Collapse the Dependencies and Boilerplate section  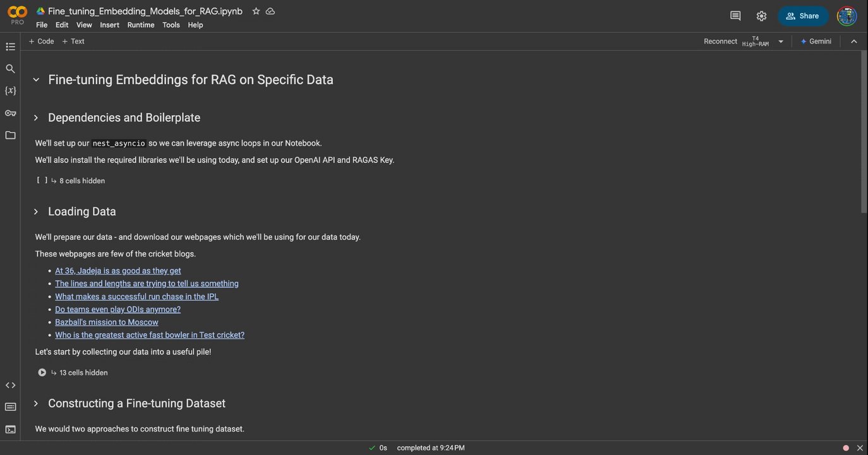[x=36, y=118]
